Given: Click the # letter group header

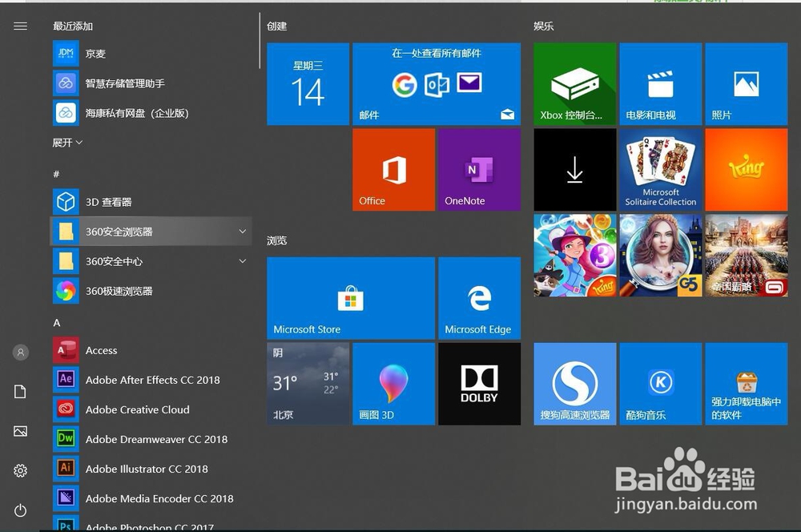Looking at the screenshot, I should (56, 175).
